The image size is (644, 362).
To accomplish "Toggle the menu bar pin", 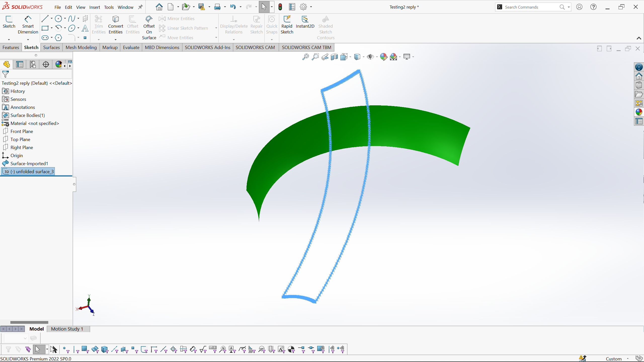I will [140, 7].
